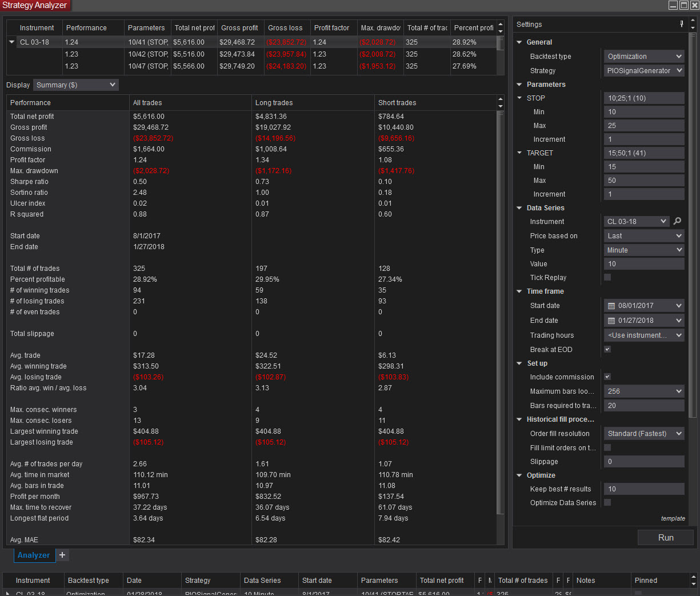
Task: Collapse the Historical fill processing section
Action: point(519,419)
